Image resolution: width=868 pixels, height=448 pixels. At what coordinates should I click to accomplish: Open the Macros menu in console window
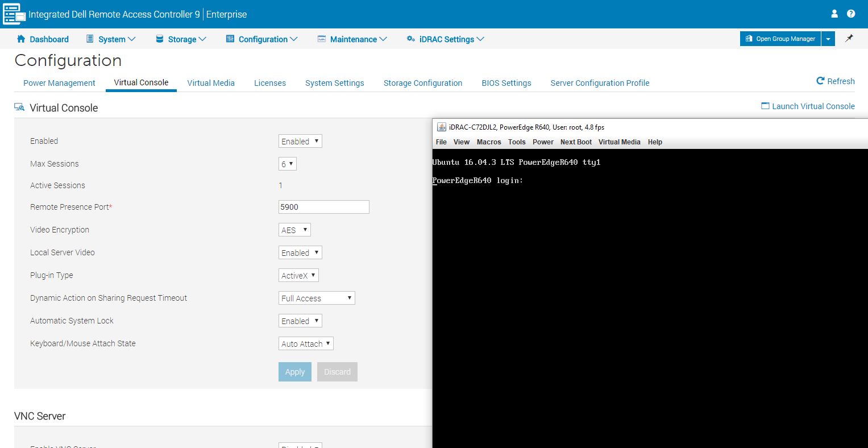click(x=489, y=142)
